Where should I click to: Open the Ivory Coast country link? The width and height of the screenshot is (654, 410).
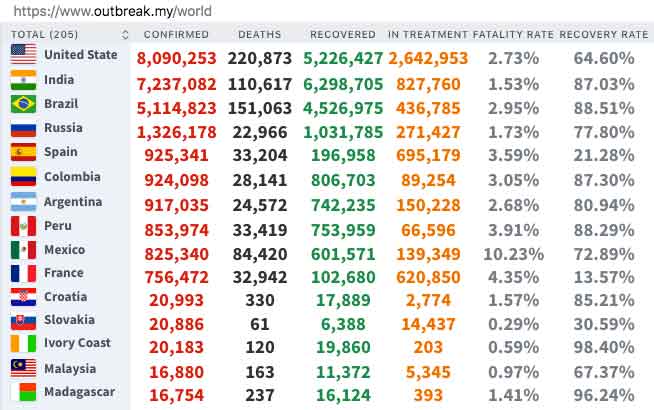tap(75, 343)
